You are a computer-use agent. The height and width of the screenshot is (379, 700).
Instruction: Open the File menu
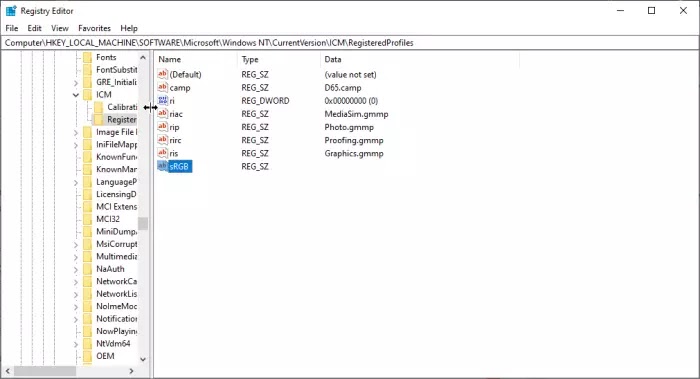pos(12,28)
